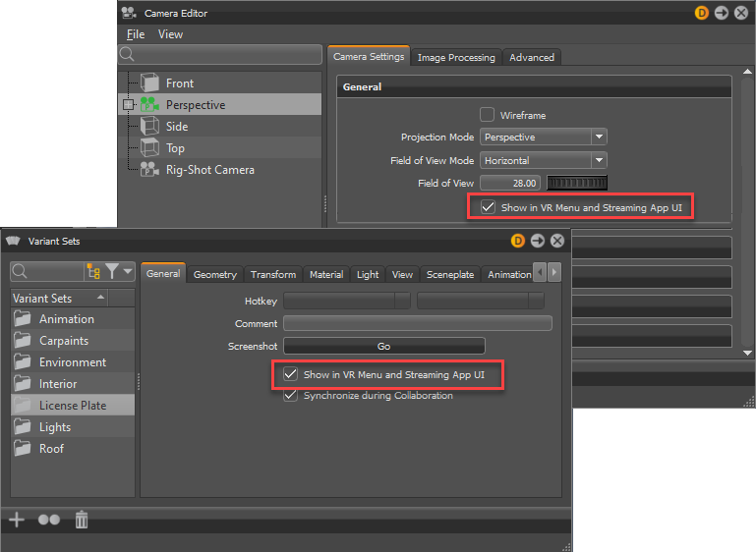Click the Interior folder icon
The height and width of the screenshot is (552, 756).
tap(23, 384)
